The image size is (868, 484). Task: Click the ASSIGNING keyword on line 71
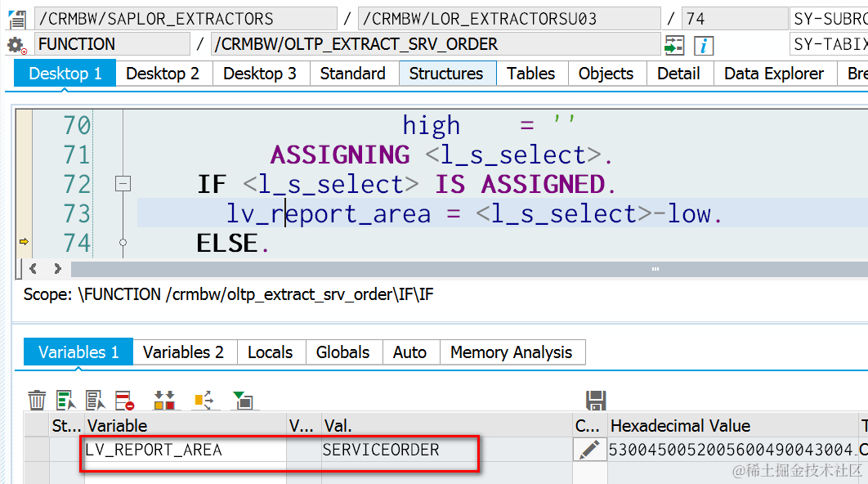click(x=340, y=155)
